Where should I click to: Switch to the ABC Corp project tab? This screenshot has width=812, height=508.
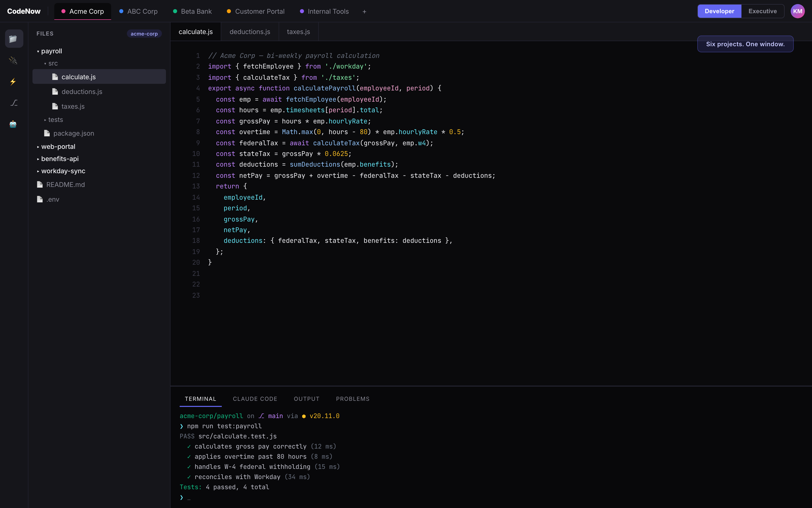pos(138,11)
